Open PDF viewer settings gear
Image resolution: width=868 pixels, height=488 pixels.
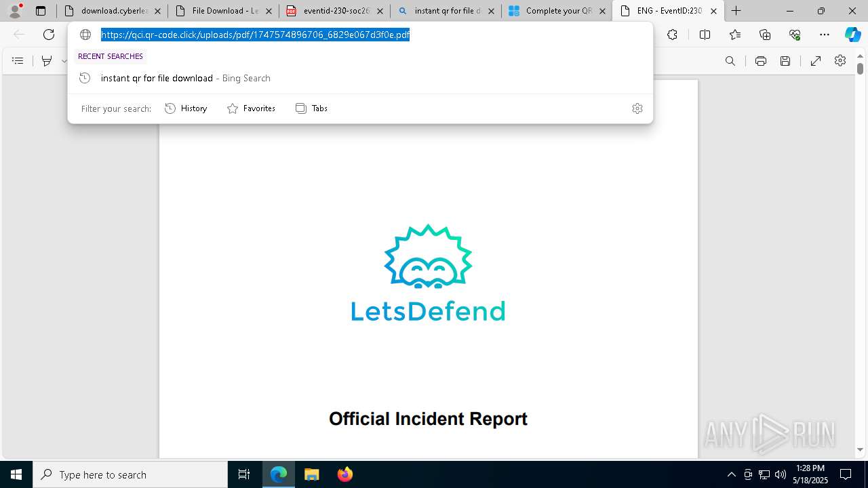[x=840, y=61]
